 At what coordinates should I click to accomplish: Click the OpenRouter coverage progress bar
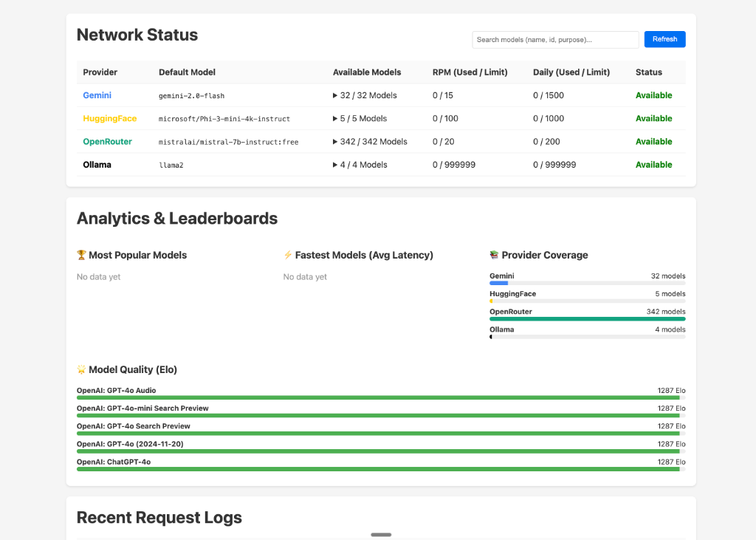pyautogui.click(x=587, y=319)
